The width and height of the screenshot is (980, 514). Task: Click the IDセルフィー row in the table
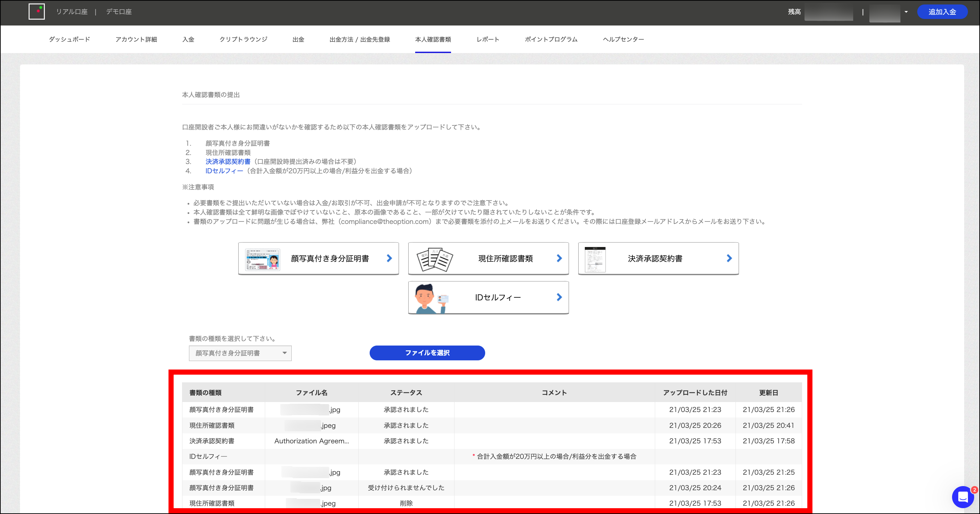point(491,456)
